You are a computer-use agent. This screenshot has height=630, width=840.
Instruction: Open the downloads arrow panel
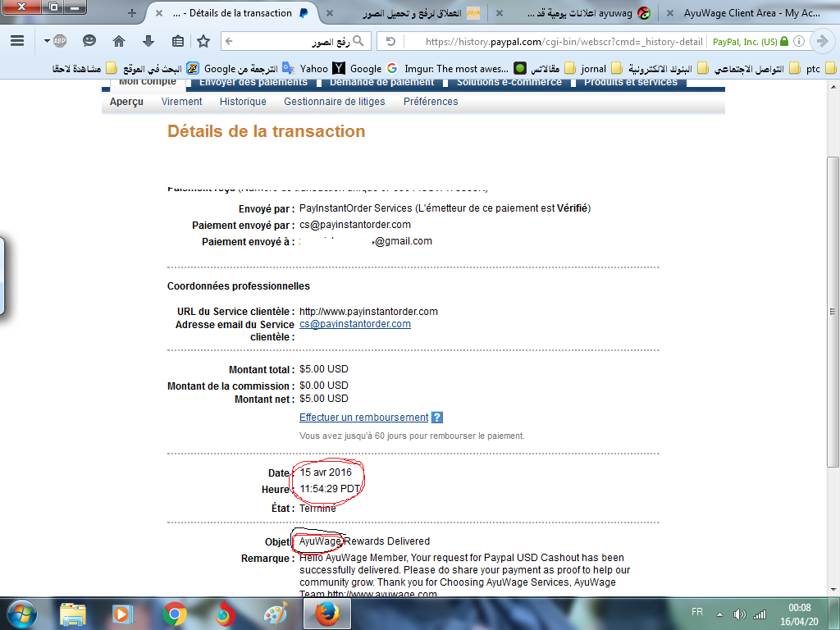tap(148, 41)
